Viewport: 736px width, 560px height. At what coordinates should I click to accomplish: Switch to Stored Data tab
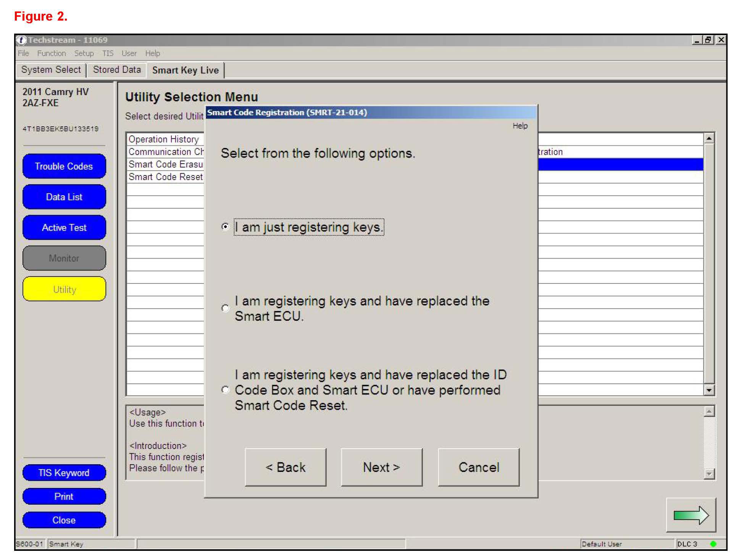(117, 70)
